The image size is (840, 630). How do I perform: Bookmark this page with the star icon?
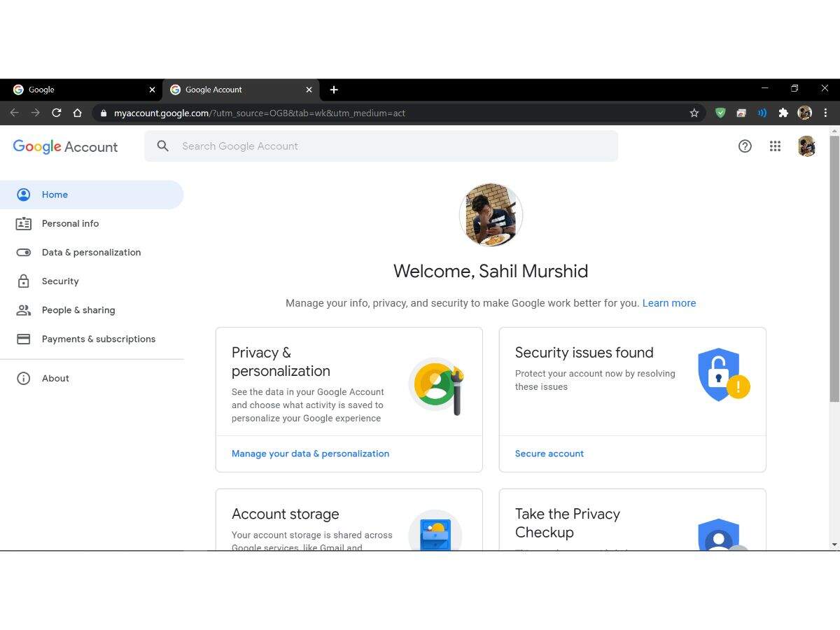[x=694, y=113]
